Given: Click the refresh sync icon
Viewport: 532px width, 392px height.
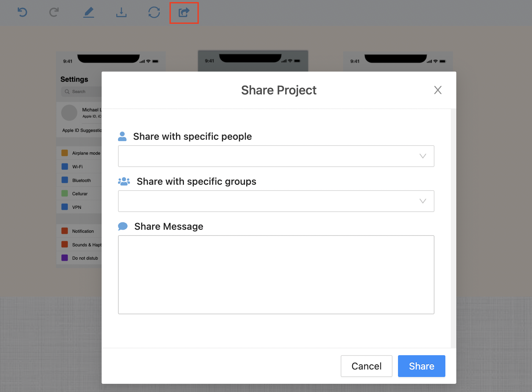Looking at the screenshot, I should 154,13.
